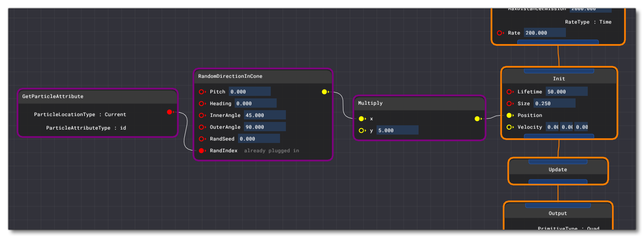Select the Output block header
The image size is (644, 238).
[558, 213]
